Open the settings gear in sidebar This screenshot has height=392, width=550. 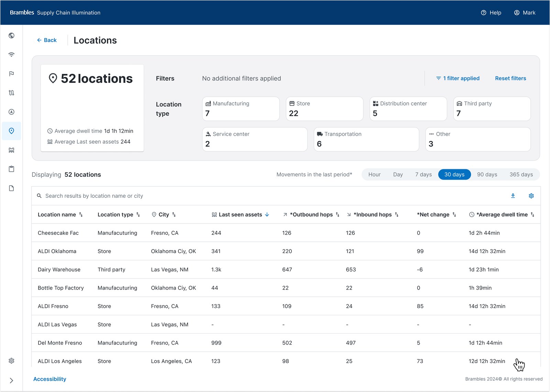pos(11,361)
